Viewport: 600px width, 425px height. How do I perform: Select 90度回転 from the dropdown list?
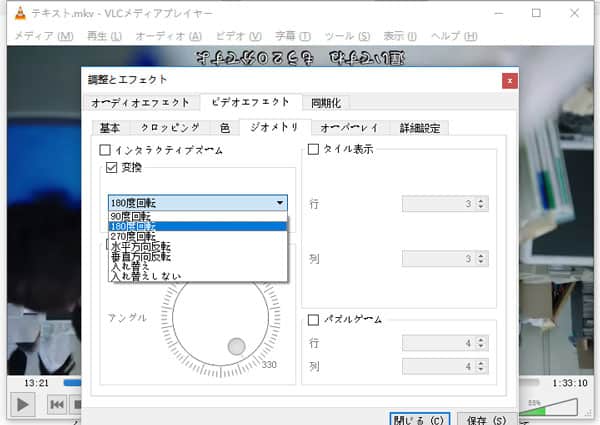(x=198, y=216)
